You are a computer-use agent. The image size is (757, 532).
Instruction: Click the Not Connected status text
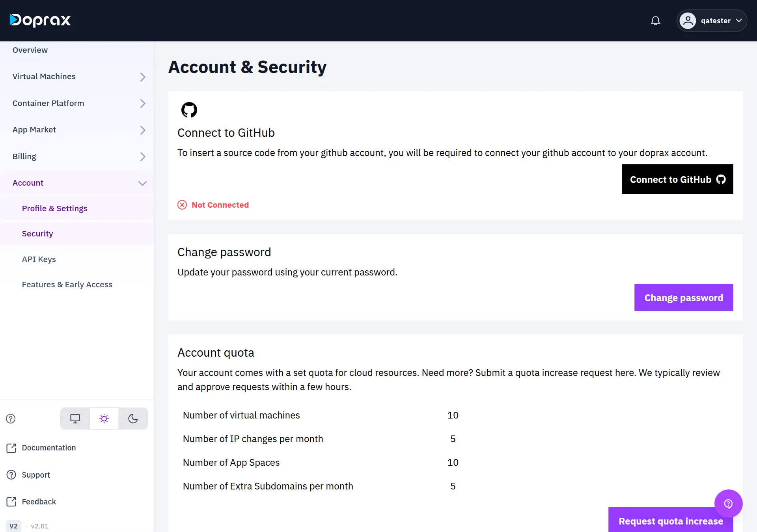coord(220,205)
